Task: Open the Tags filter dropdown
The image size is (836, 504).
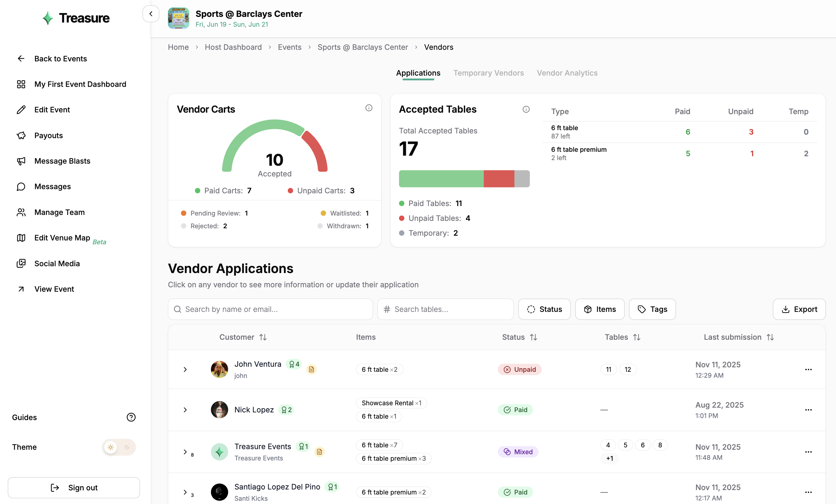Action: click(x=652, y=309)
